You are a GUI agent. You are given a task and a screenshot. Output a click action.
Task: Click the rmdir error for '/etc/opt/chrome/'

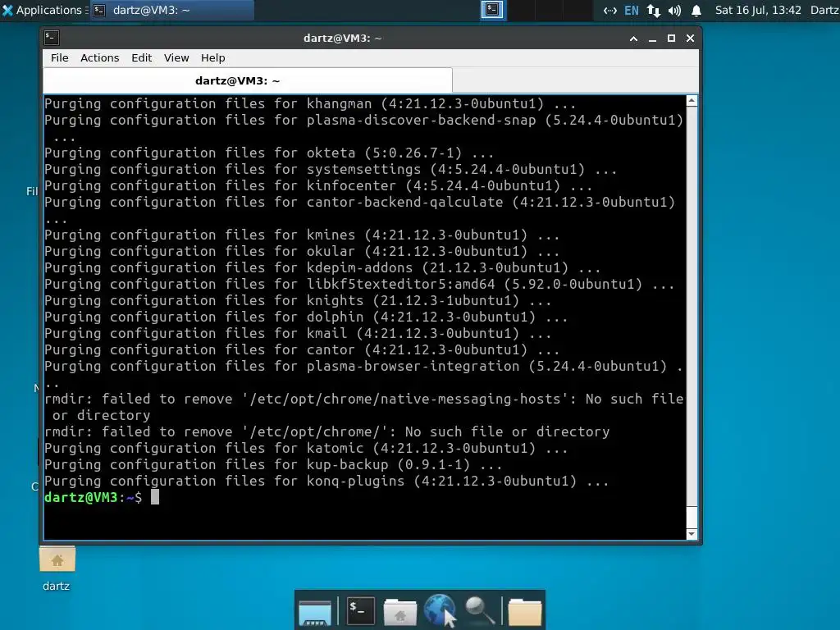tap(326, 431)
